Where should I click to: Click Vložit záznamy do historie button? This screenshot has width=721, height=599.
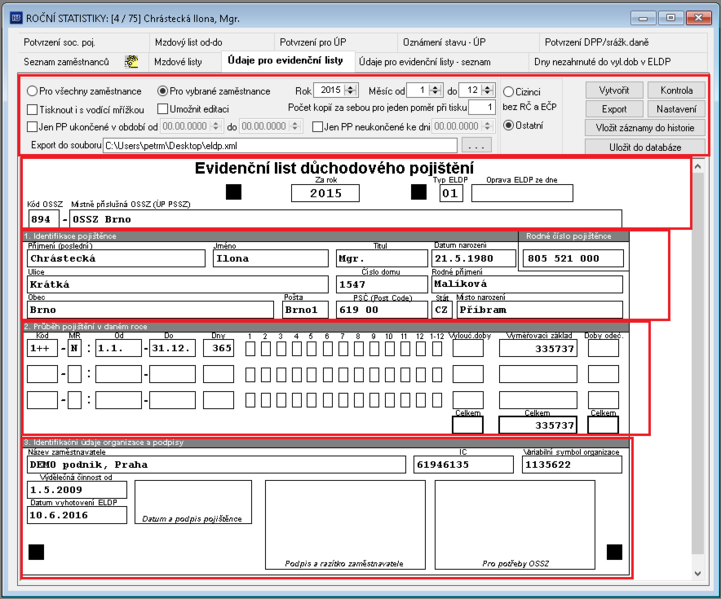(x=645, y=128)
